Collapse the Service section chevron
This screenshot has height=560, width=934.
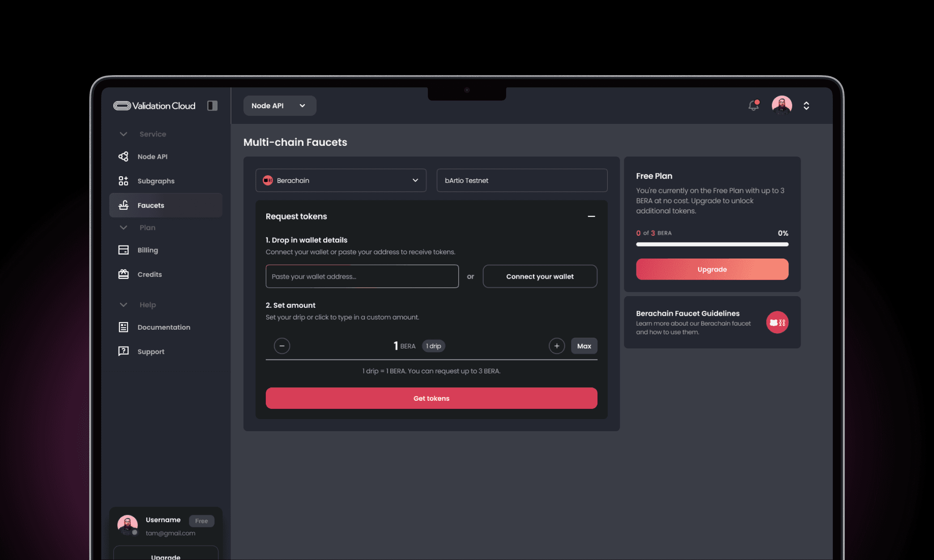click(124, 134)
